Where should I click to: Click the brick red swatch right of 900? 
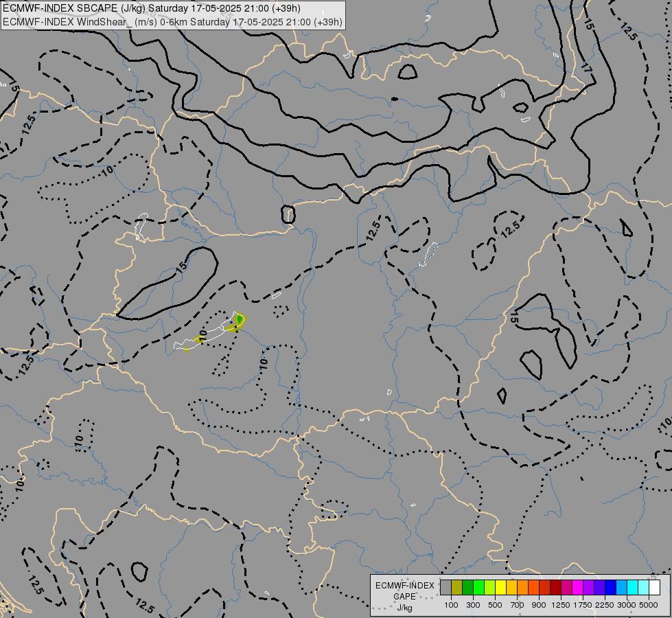point(545,588)
